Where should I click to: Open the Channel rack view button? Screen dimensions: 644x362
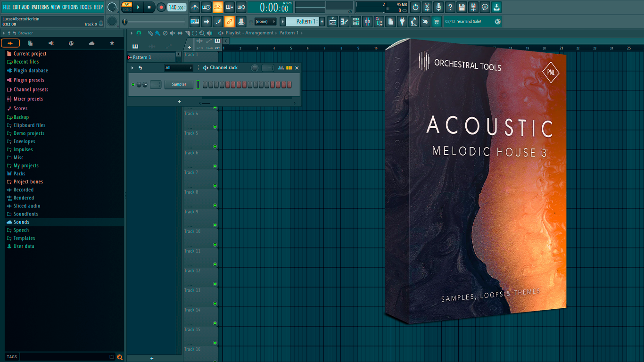[x=356, y=21]
